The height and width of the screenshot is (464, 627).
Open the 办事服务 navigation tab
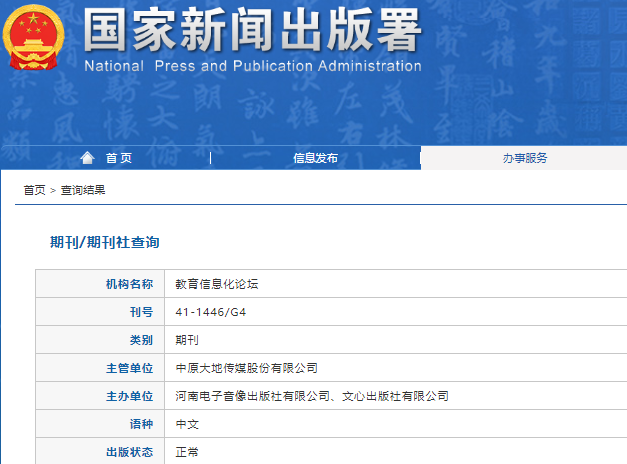click(x=525, y=158)
